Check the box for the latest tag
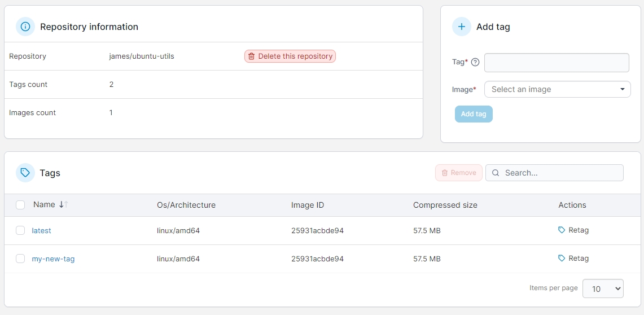Viewport: 644px width, 315px height. click(x=20, y=230)
